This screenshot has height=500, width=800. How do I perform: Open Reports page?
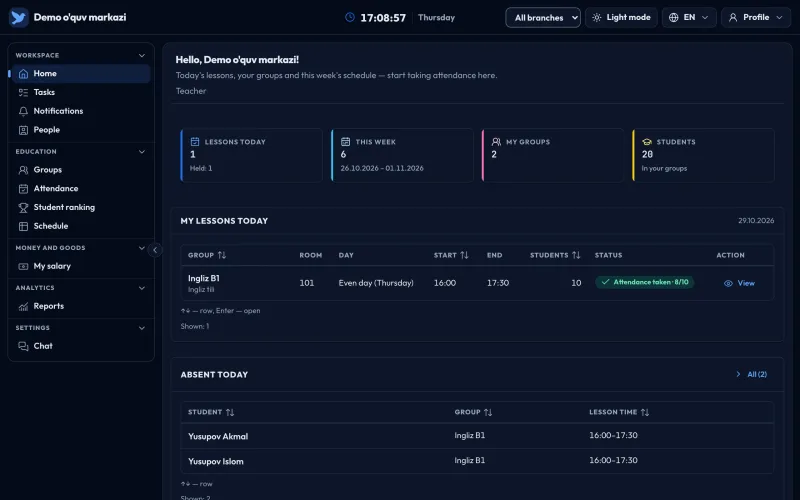coord(81,306)
